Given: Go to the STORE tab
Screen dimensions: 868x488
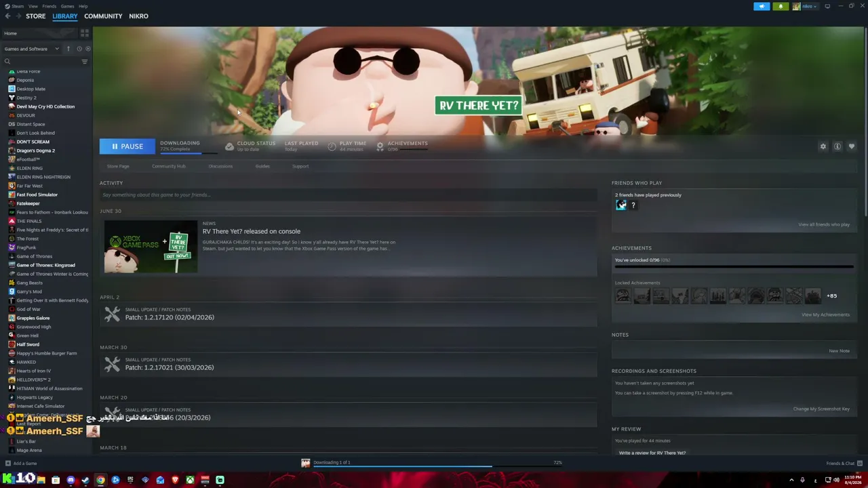Looking at the screenshot, I should tap(35, 16).
